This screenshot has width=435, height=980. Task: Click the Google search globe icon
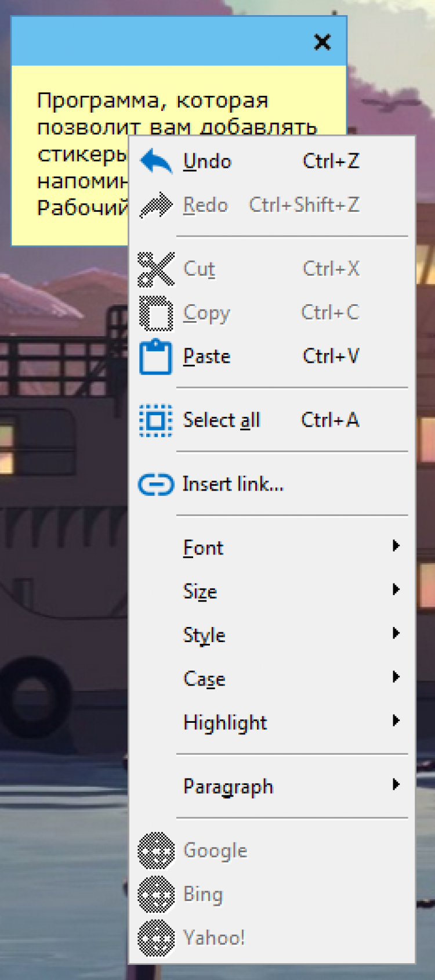click(x=156, y=851)
